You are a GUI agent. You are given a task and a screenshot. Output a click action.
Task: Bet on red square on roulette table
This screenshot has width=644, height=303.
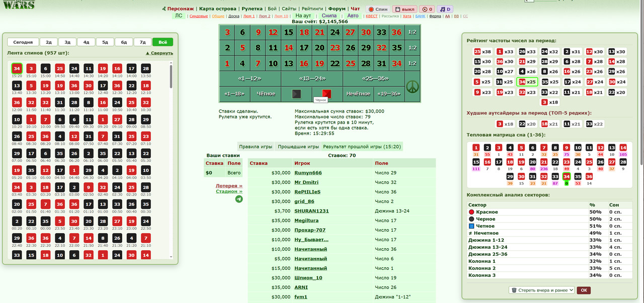pos(327,93)
